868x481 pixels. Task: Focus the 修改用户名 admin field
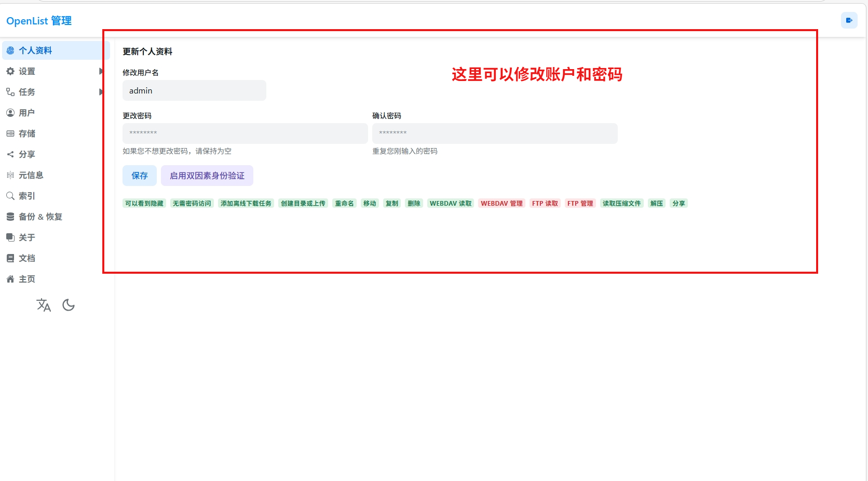coord(194,90)
